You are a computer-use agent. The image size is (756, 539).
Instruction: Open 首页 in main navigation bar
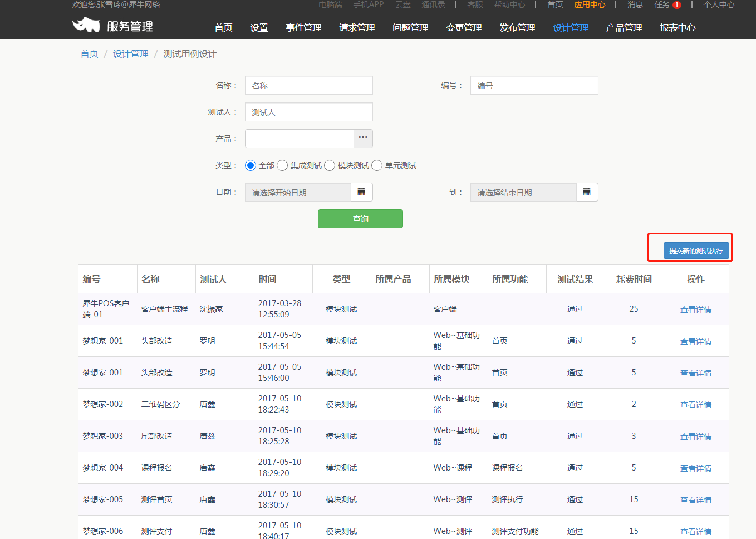tap(223, 27)
